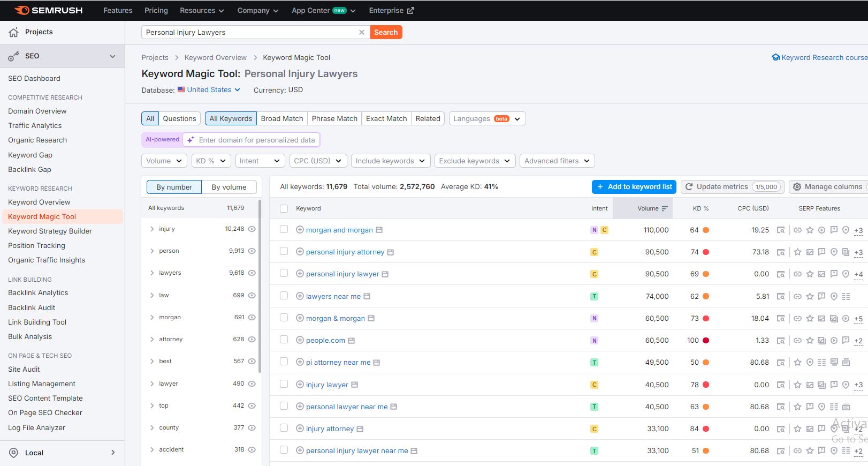Click add icon beside personal injury attorney
868x466 pixels.
pyautogui.click(x=300, y=252)
